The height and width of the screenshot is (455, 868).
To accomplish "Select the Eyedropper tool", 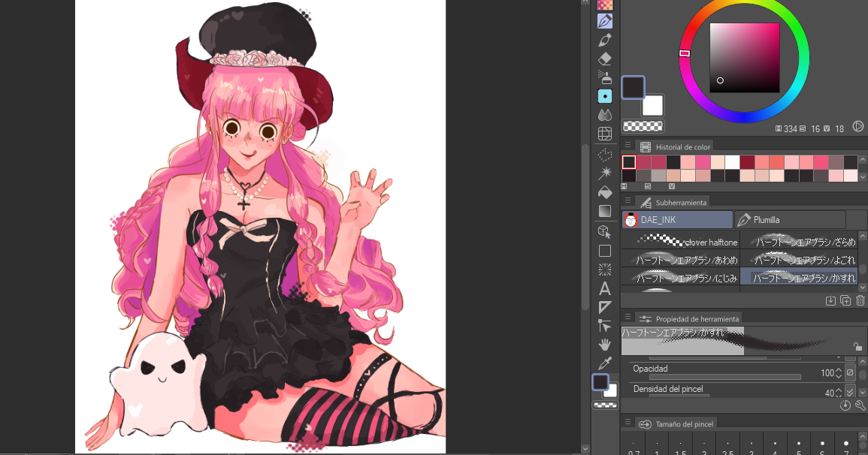I will 605,363.
